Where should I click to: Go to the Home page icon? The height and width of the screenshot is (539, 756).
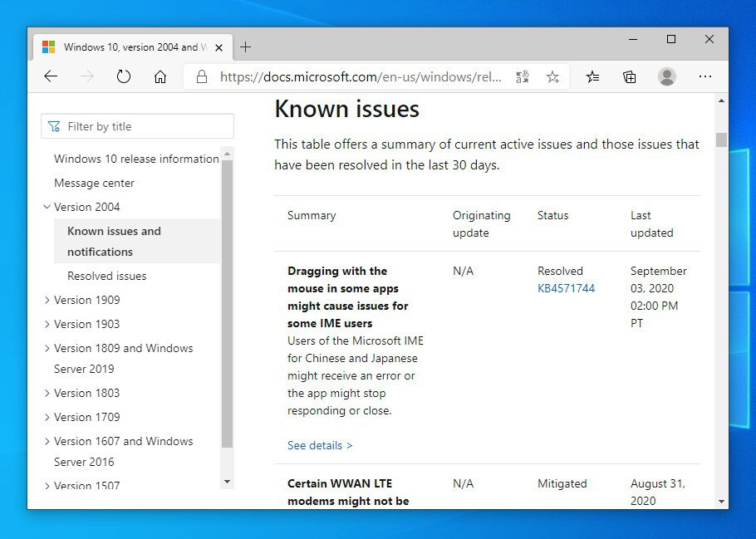coord(160,77)
